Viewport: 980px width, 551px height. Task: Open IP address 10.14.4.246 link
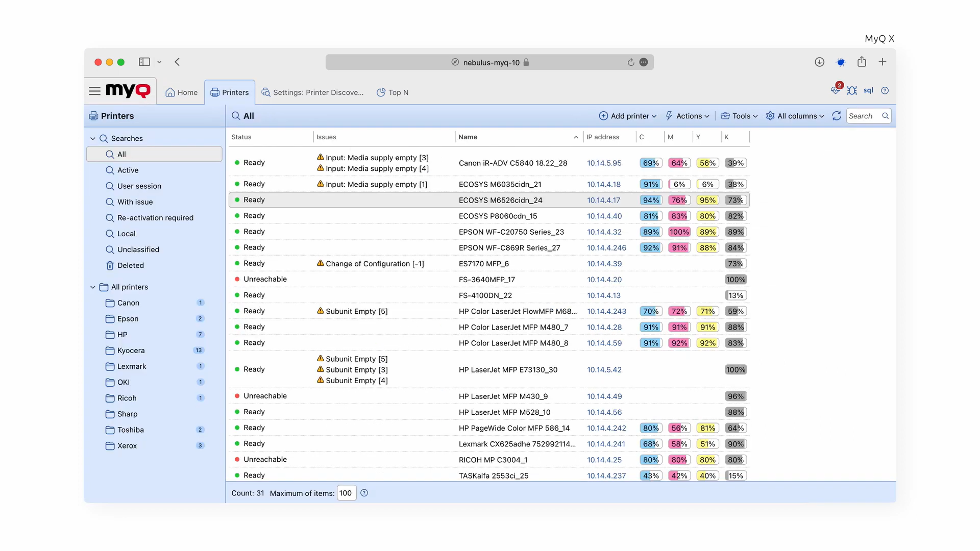coord(606,247)
